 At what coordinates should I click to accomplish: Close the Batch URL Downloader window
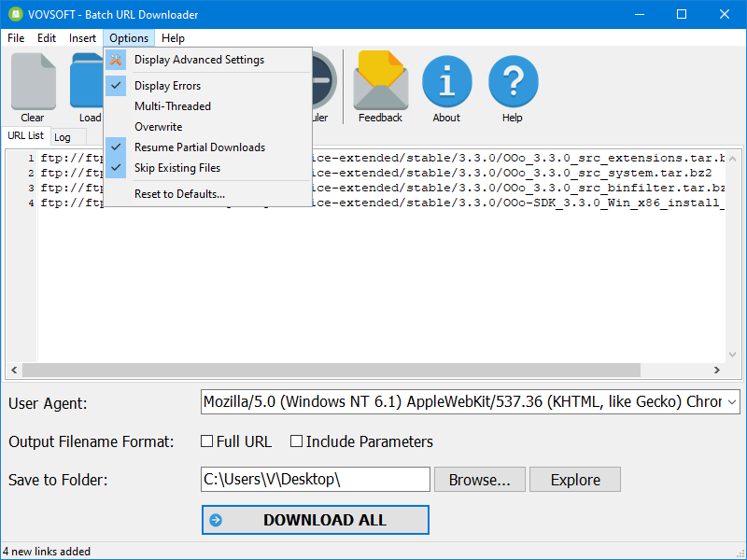(x=725, y=14)
